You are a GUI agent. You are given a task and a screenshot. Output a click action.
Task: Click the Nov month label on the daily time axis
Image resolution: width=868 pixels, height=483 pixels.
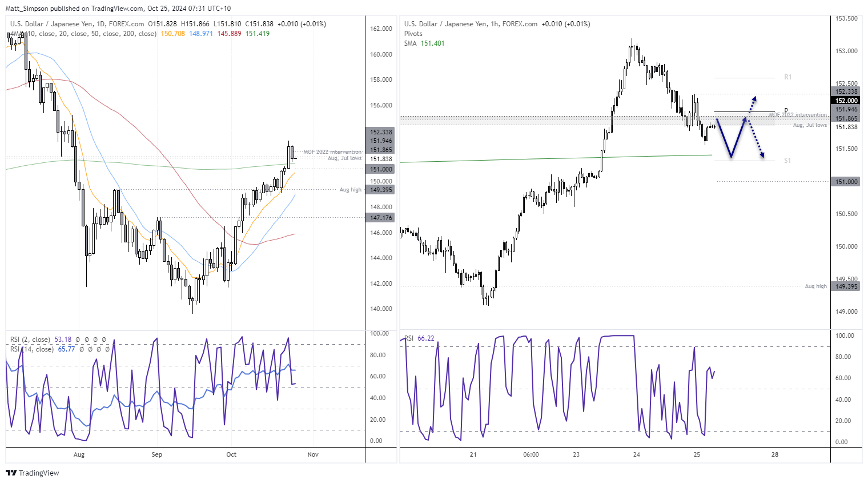(313, 455)
